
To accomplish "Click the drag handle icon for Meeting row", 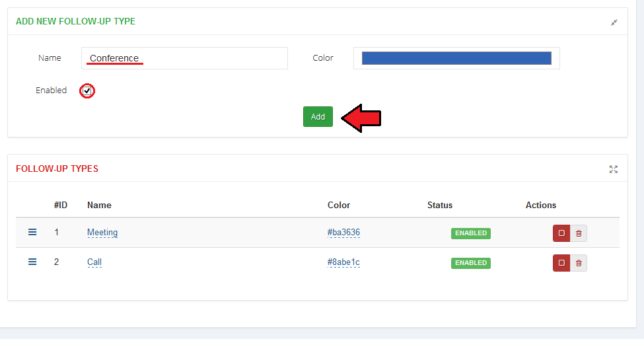I will [32, 232].
